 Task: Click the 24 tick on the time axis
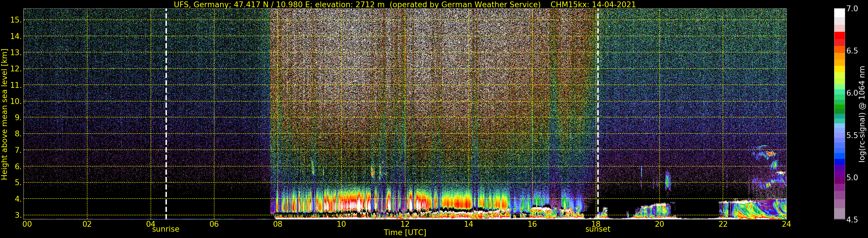click(x=786, y=224)
